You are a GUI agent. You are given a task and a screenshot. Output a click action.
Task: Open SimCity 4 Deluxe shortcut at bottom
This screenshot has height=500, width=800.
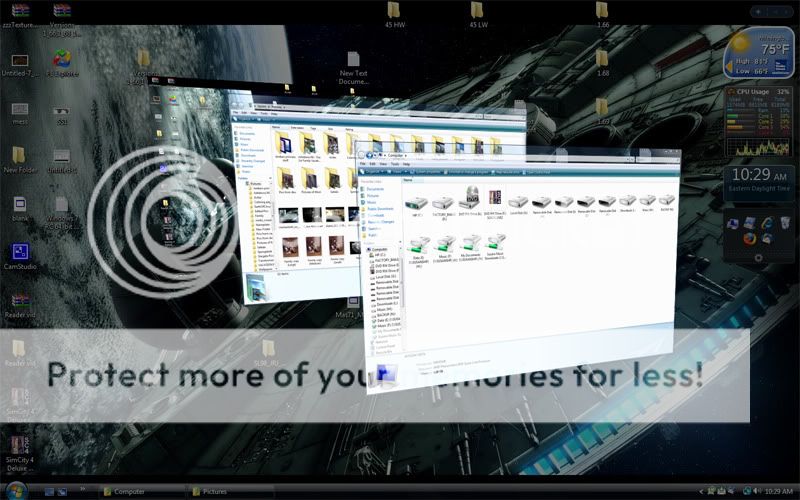[19, 446]
